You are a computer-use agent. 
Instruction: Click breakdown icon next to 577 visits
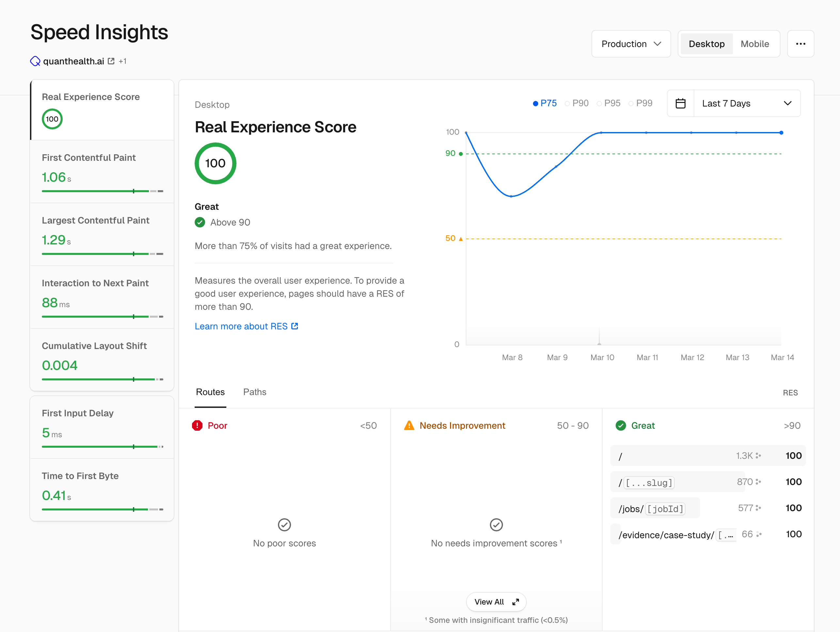[758, 508]
